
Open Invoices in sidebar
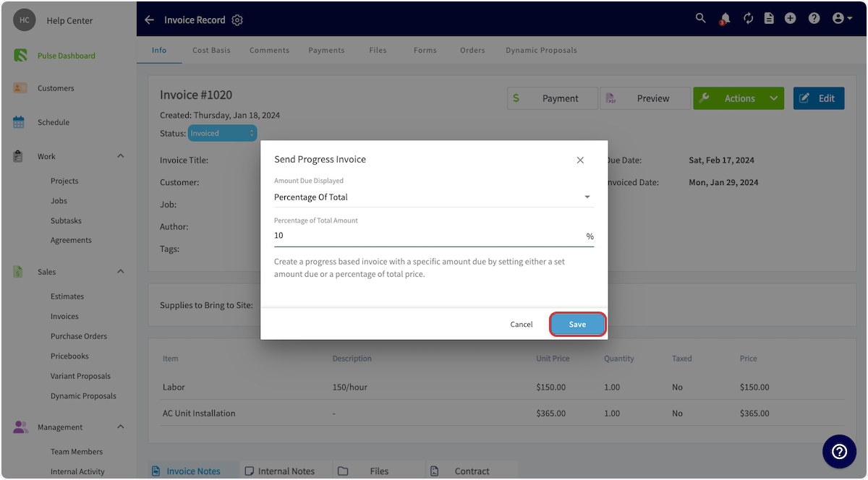tap(64, 317)
